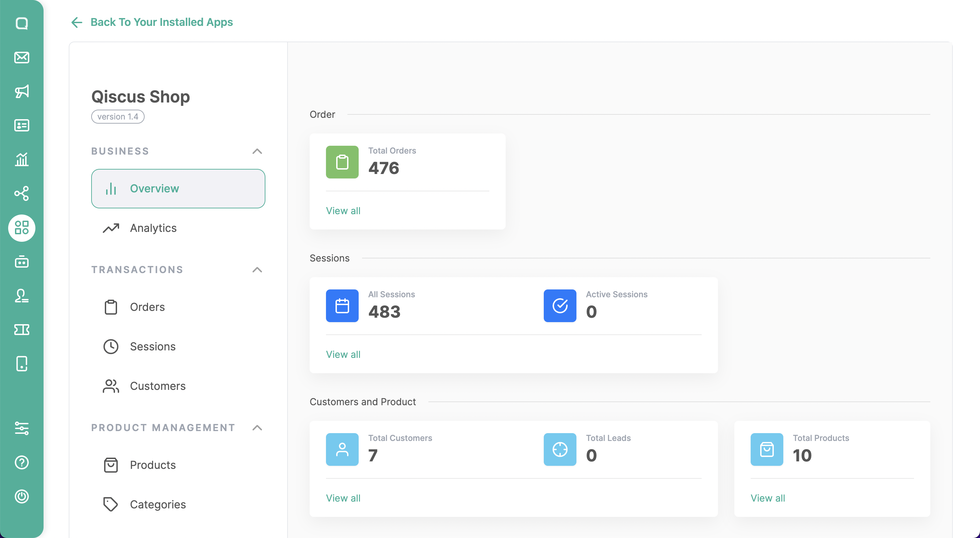Click View all under Total Orders
Viewport: 980px width, 538px height.
[343, 210]
